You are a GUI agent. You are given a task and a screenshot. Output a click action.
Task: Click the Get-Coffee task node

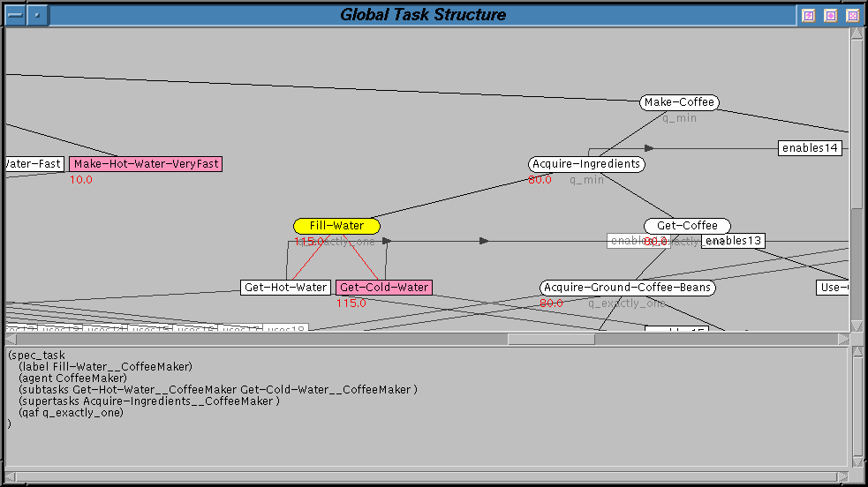687,226
